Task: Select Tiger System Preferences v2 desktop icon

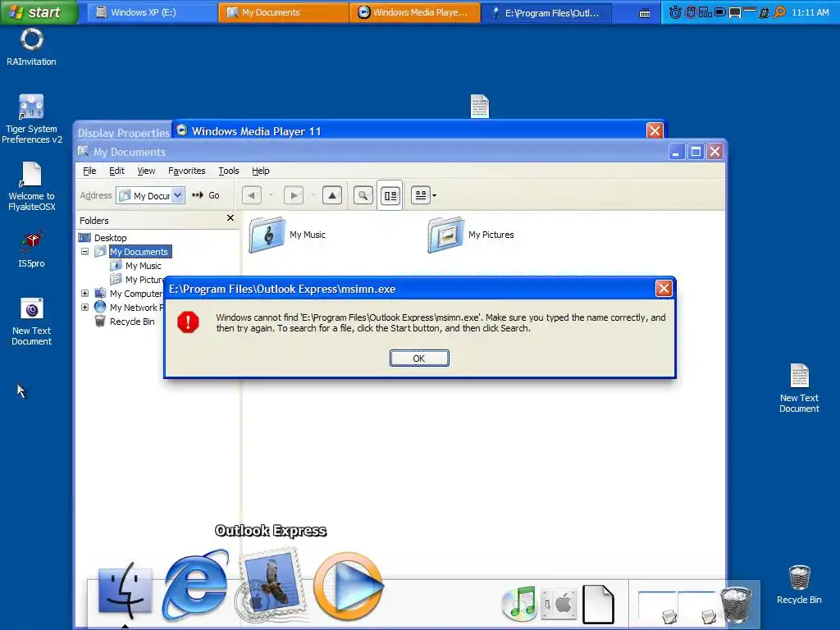Action: (32, 119)
